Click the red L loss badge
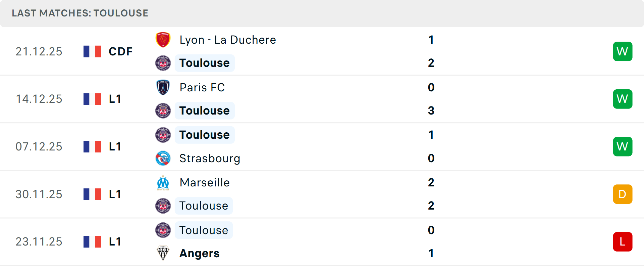The height and width of the screenshot is (266, 644). point(623,242)
